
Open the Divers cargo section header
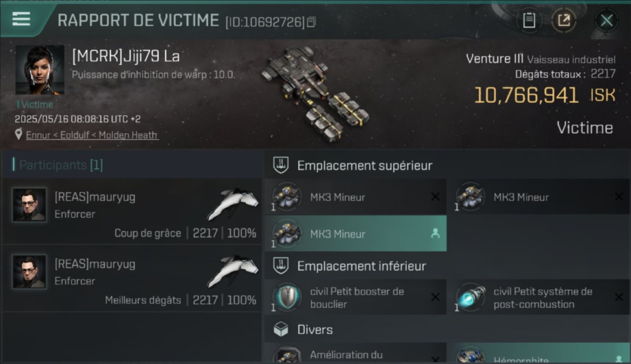[x=315, y=330]
